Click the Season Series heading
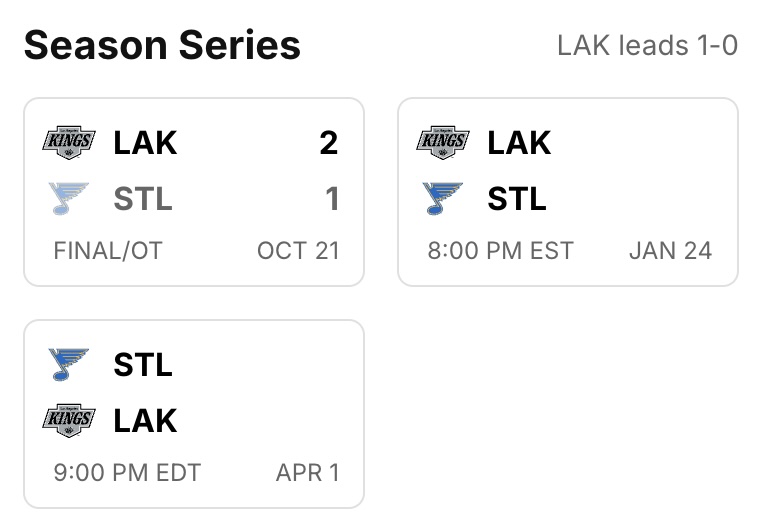 coord(162,45)
